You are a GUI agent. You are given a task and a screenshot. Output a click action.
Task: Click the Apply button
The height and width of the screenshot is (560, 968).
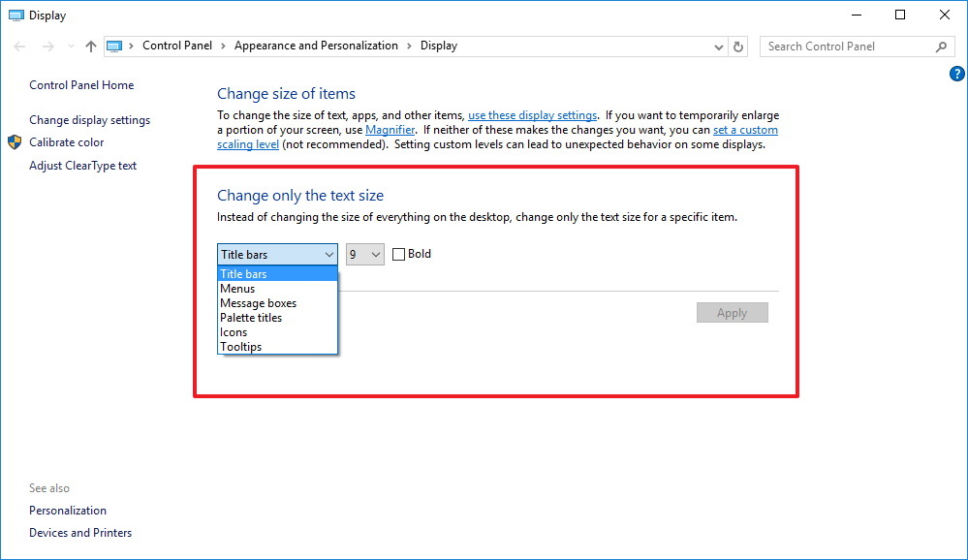[732, 312]
